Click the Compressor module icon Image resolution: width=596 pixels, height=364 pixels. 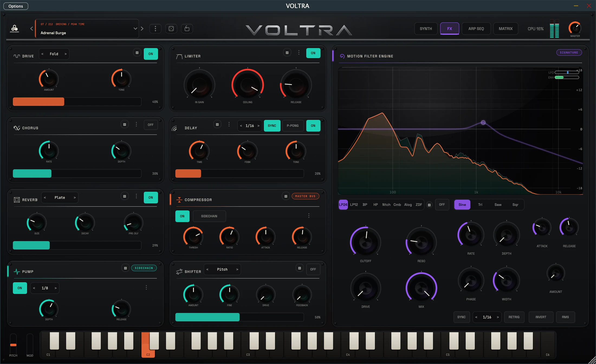[179, 200]
